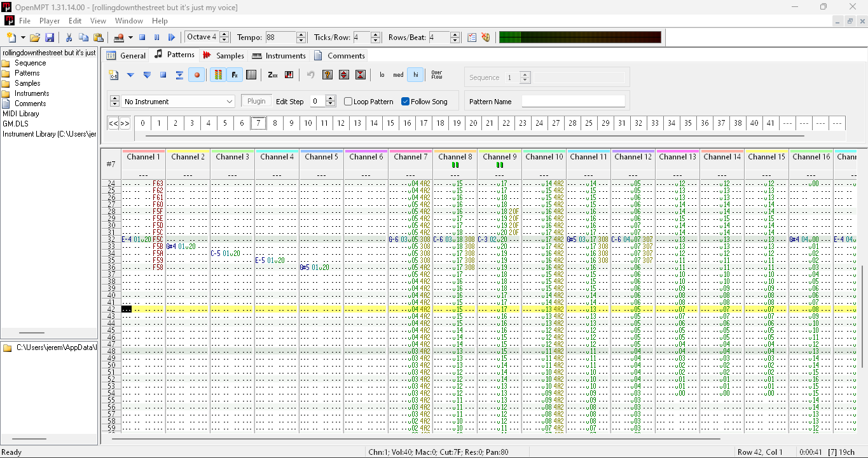Switch to the Comments tab
Viewport: 868px width, 458px height.
[340, 55]
